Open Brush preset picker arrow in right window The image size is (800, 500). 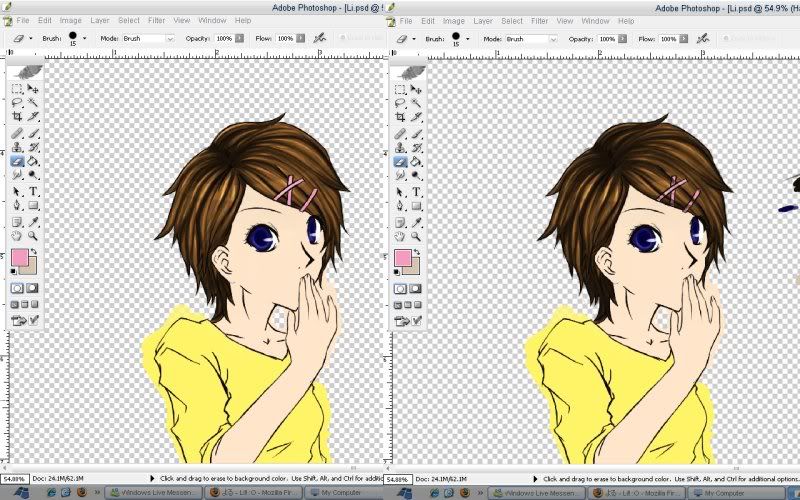click(467, 38)
